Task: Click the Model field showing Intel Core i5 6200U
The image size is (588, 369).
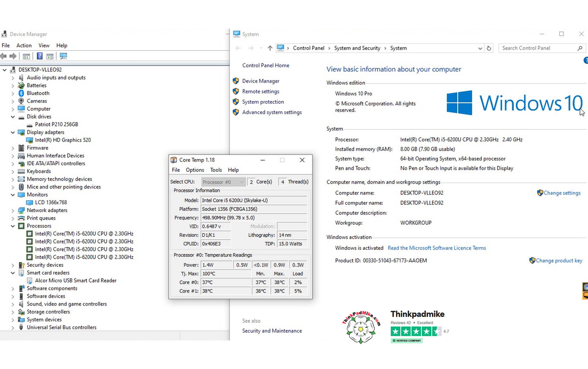Action: [254, 200]
